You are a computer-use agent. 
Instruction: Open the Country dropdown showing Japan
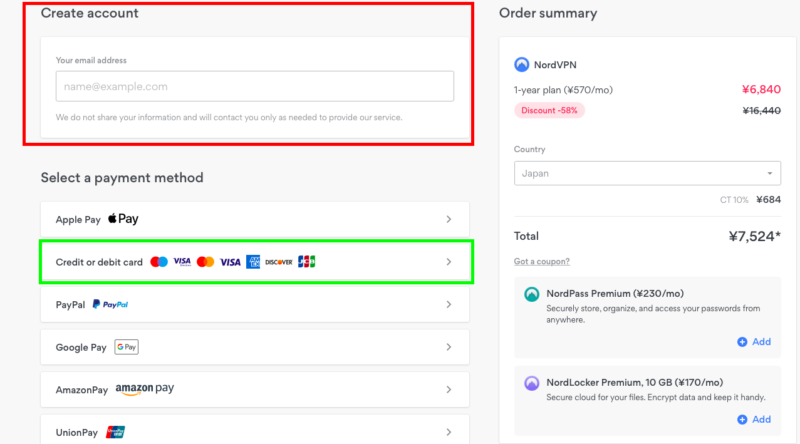pos(647,174)
